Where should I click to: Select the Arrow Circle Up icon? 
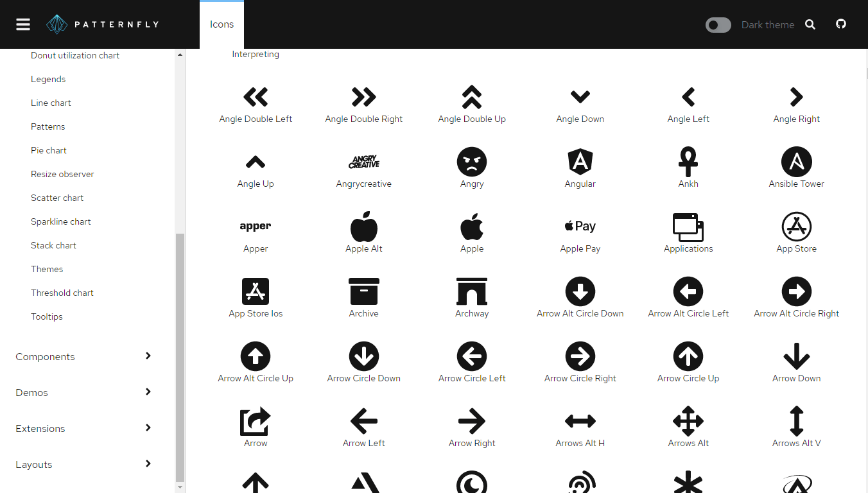click(688, 356)
